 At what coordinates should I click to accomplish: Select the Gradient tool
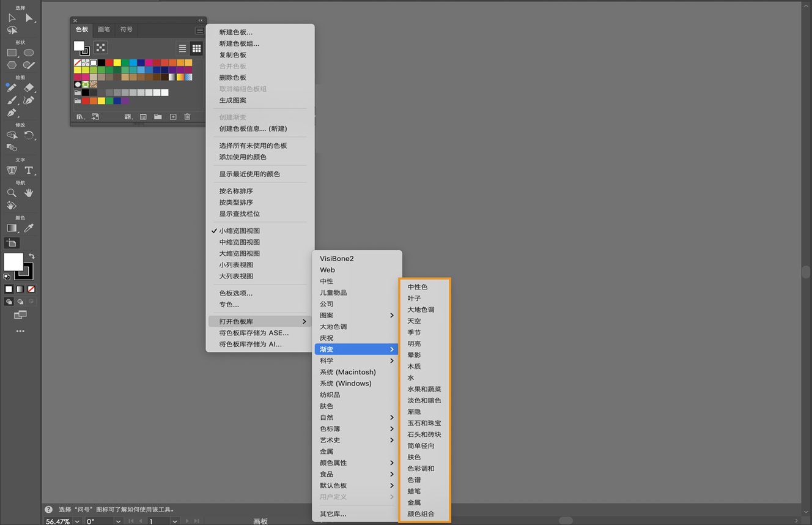click(12, 228)
